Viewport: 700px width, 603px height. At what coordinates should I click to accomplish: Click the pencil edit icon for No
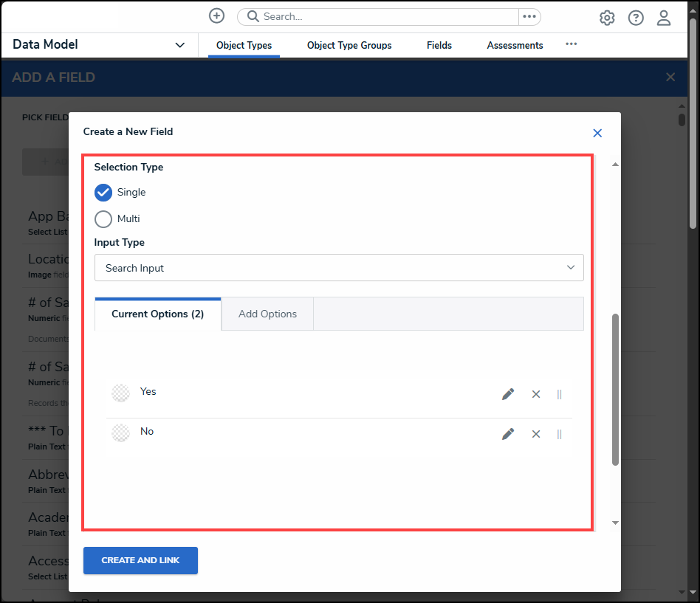click(507, 434)
